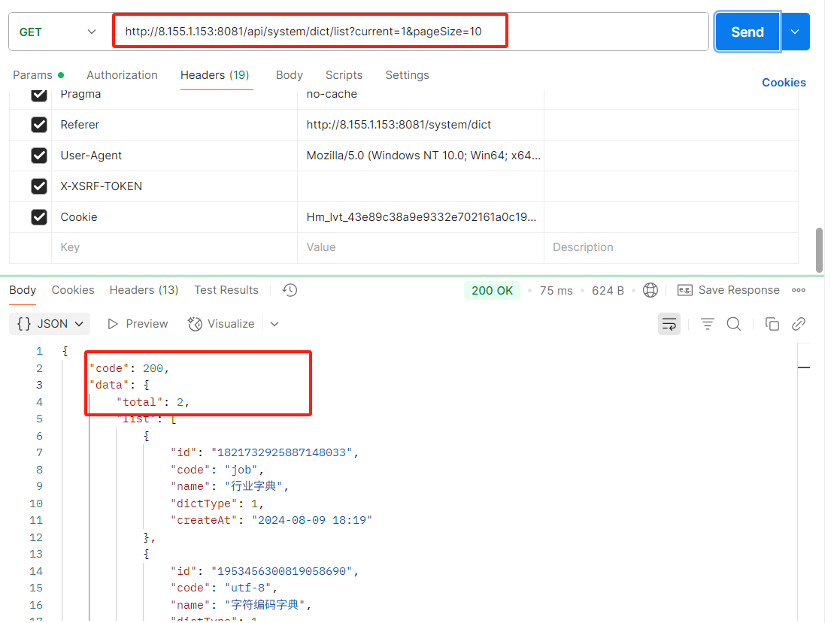Image resolution: width=840 pixels, height=623 pixels.
Task: Switch to the Params tab
Action: click(38, 75)
